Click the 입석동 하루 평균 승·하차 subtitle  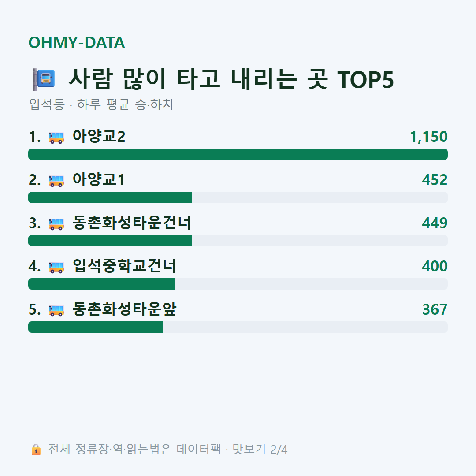click(101, 104)
